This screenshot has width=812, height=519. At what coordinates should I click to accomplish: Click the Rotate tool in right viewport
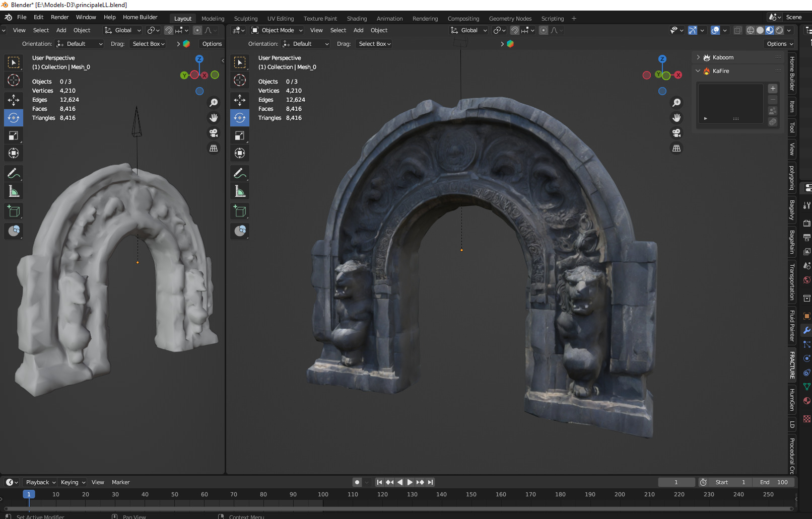240,118
